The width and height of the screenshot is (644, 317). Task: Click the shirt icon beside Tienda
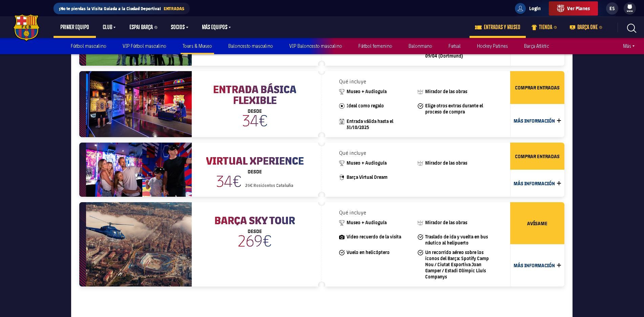[x=534, y=27]
